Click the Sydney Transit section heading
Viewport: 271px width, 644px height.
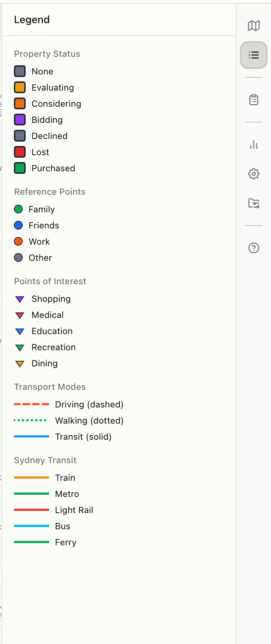(45, 460)
